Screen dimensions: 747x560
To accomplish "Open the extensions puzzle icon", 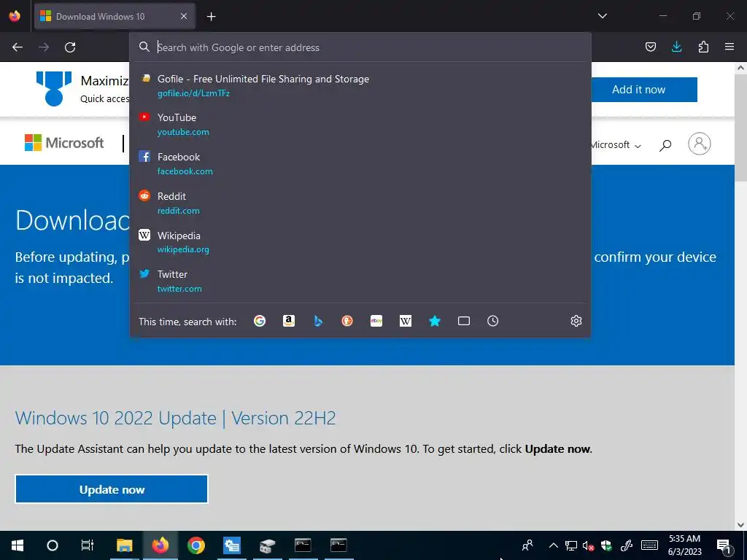I will click(x=703, y=47).
